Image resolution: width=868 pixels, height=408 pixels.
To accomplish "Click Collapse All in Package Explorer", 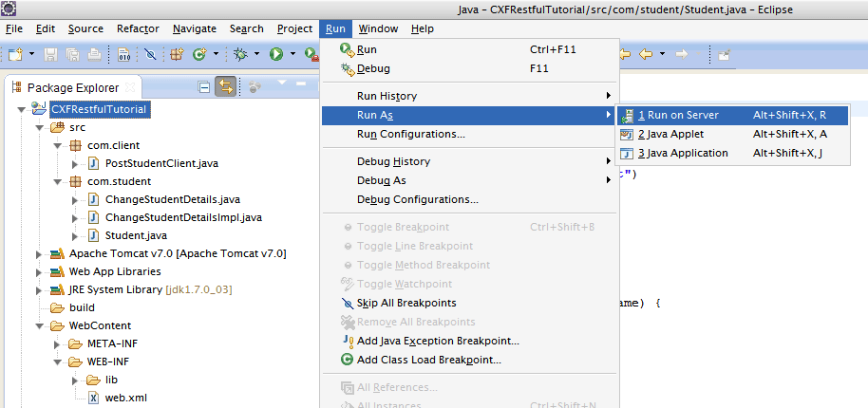I will [204, 87].
